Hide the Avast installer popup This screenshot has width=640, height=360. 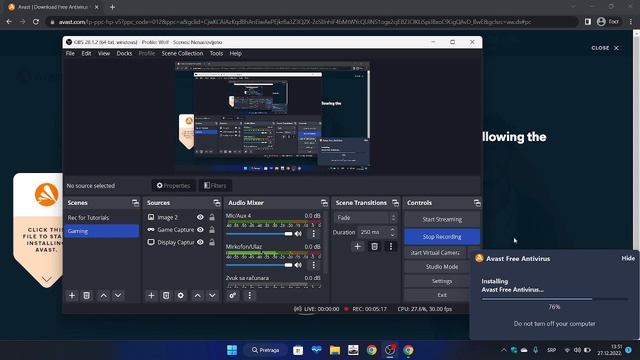pyautogui.click(x=628, y=258)
